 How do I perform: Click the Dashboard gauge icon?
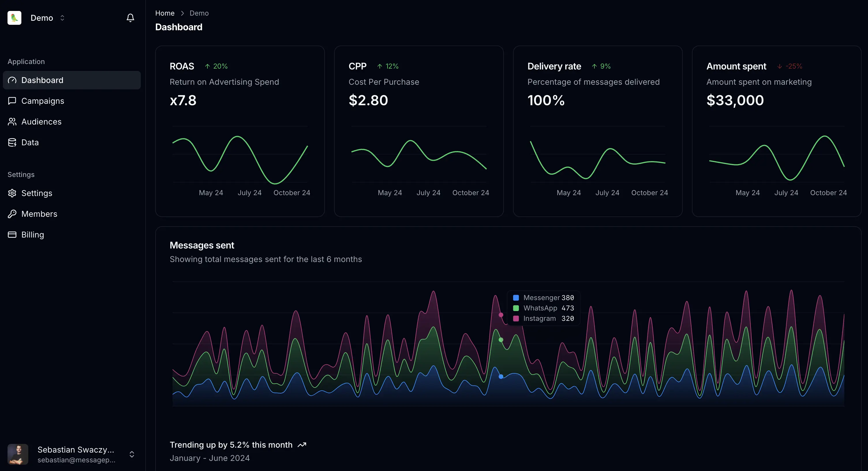click(12, 80)
